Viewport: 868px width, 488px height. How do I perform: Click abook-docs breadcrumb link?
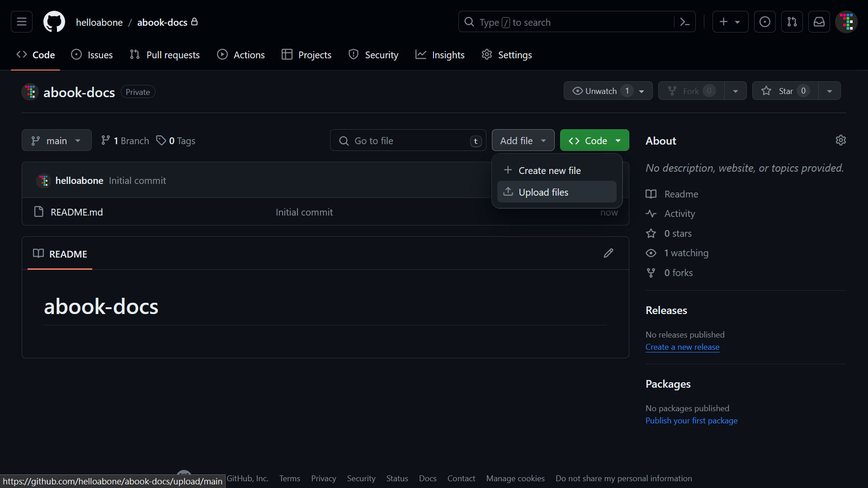pos(162,22)
